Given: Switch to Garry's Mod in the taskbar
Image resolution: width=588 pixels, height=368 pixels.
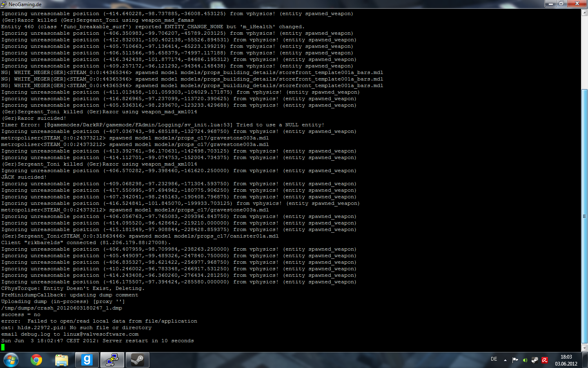Looking at the screenshot, I should tap(87, 360).
